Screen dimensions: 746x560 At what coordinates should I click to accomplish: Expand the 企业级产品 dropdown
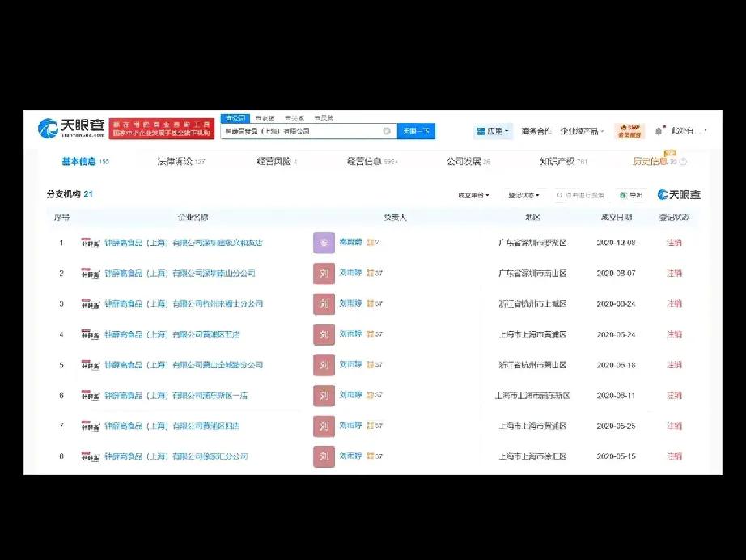[582, 131]
